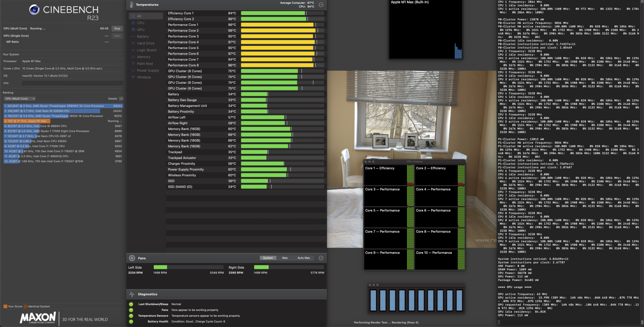Image resolution: width=644 pixels, height=327 pixels.
Task: Select ranking row Intel Xeon W-3265M CPU
Action: click(63, 111)
